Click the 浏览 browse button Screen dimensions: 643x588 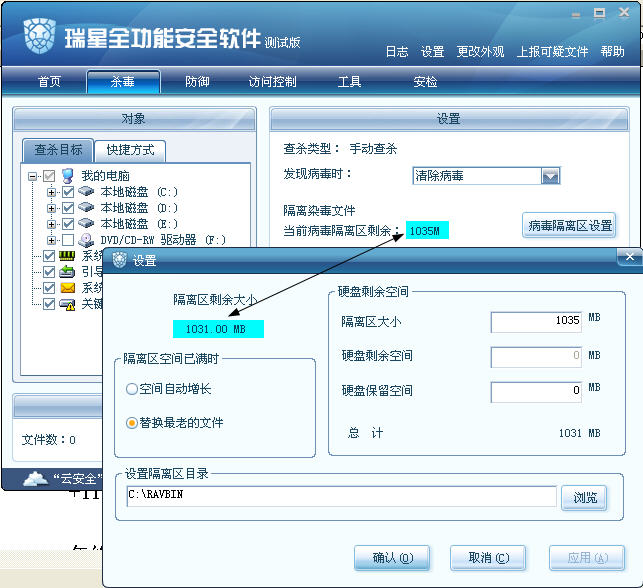coord(584,498)
